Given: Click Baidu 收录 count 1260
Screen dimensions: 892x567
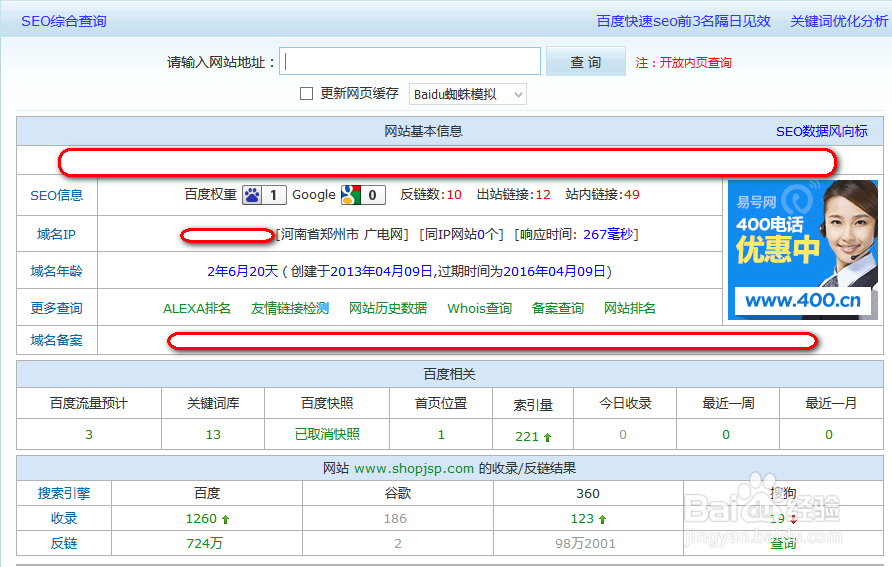Looking at the screenshot, I should [201, 519].
